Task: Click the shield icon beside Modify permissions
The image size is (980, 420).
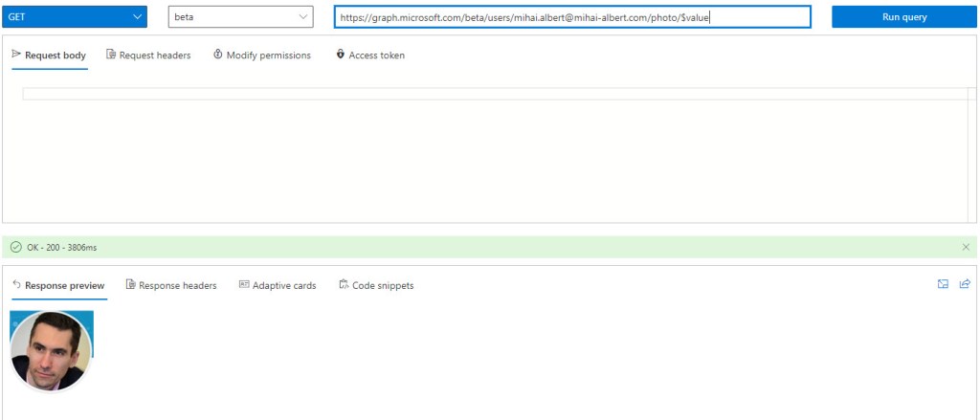Action: point(218,55)
